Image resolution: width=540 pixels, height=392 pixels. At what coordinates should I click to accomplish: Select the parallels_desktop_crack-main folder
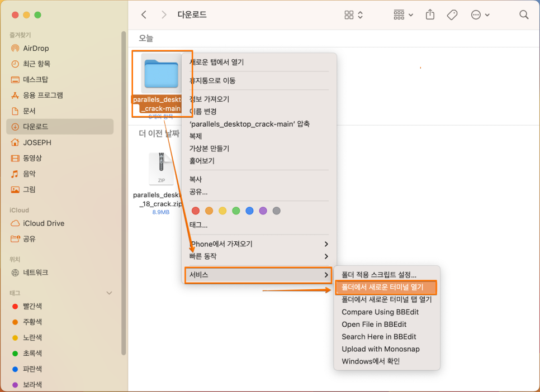pyautogui.click(x=161, y=74)
